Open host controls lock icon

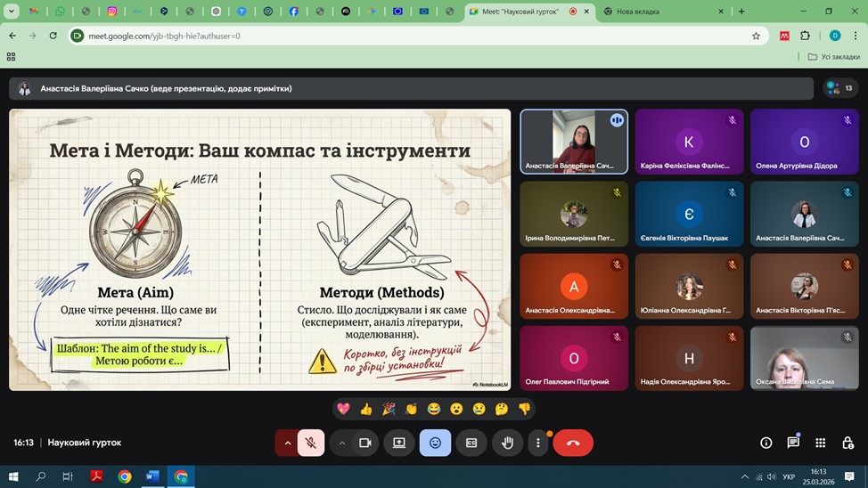pos(848,443)
